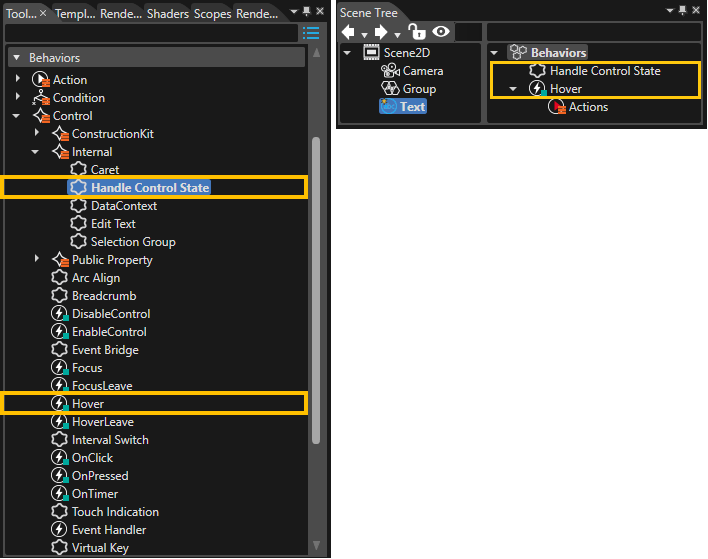Click the Group node icon
This screenshot has width=708, height=559.
point(390,89)
